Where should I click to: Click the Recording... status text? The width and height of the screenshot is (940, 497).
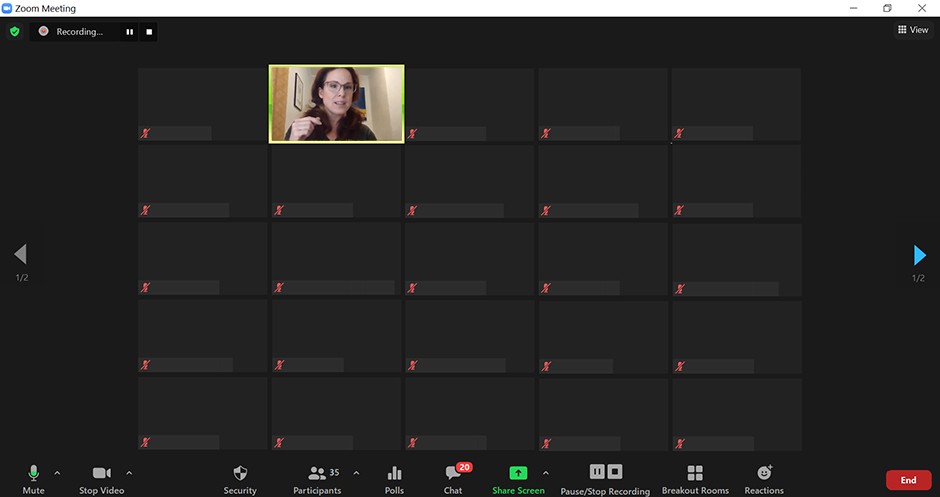point(80,32)
